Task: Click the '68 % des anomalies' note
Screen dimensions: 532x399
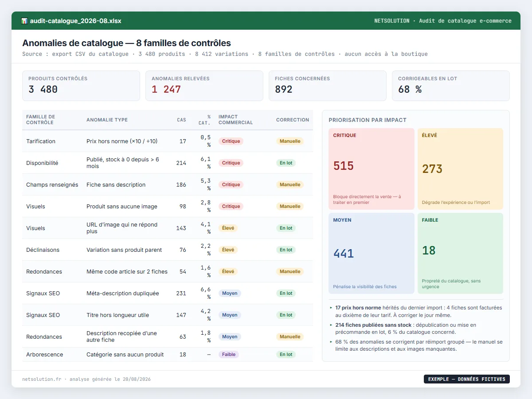Action: point(419,345)
